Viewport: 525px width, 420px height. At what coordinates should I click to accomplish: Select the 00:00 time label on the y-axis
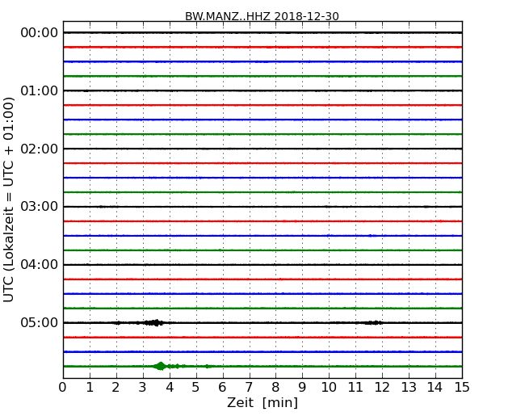[39, 32]
